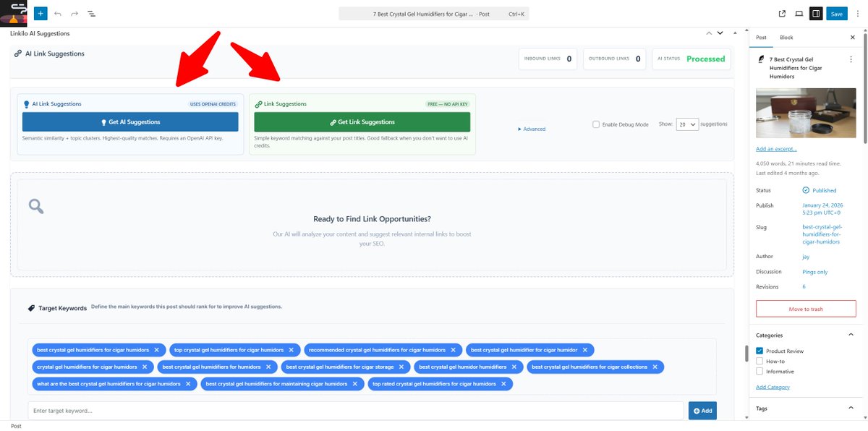Move Linkilo meta box down
Image resolution: width=868 pixels, height=431 pixels.
point(720,33)
